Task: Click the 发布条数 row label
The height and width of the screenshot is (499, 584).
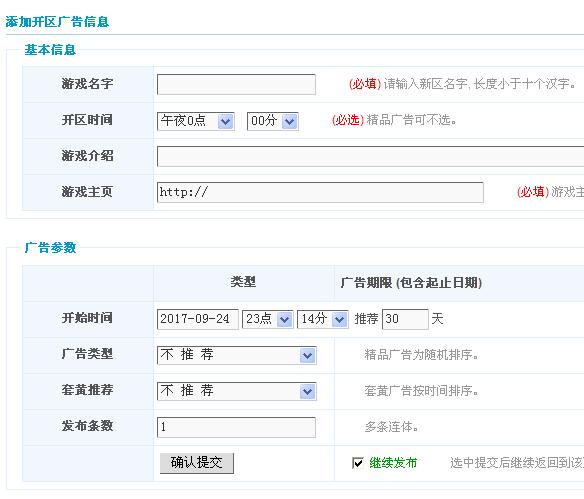Action: (87, 426)
